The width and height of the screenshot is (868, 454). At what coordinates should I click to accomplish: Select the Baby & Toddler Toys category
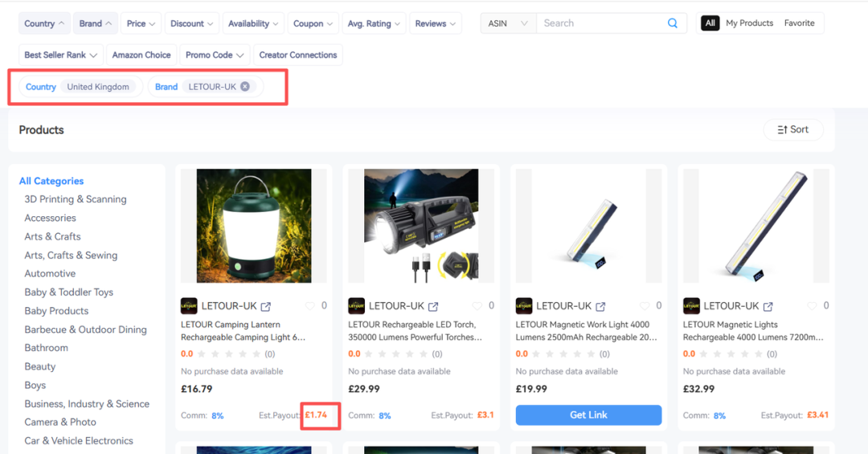coord(68,292)
